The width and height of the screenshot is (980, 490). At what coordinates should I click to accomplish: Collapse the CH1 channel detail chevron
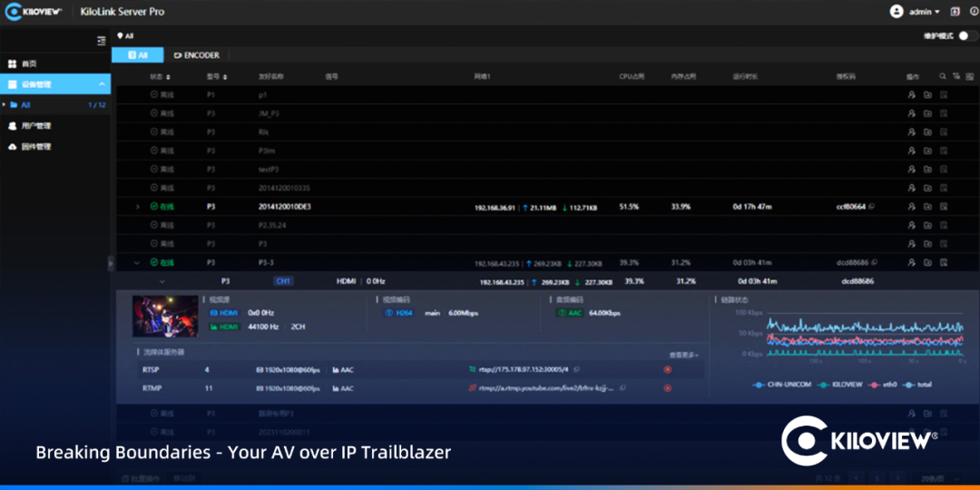pyautogui.click(x=162, y=281)
